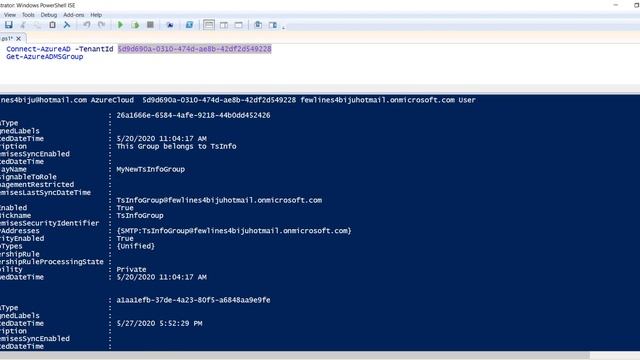Click the SMTP proxy address value
The width and height of the screenshot is (640, 360).
tap(234, 231)
